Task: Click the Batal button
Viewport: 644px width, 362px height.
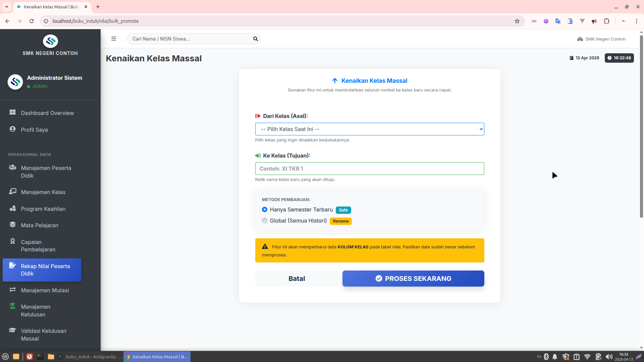Action: (297, 279)
